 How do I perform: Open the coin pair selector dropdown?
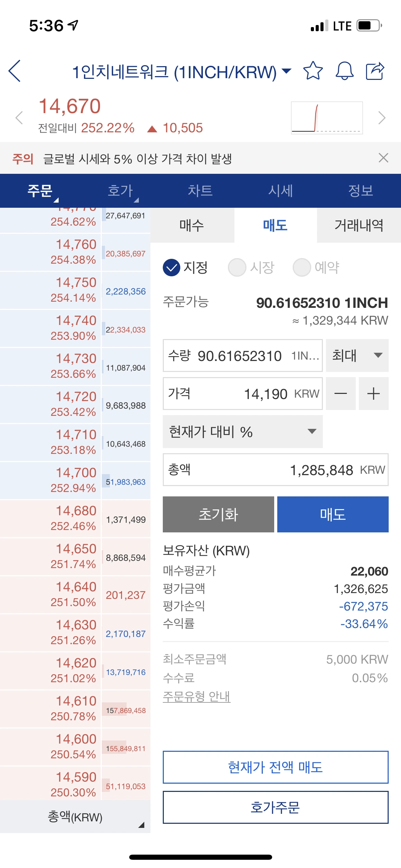[287, 71]
